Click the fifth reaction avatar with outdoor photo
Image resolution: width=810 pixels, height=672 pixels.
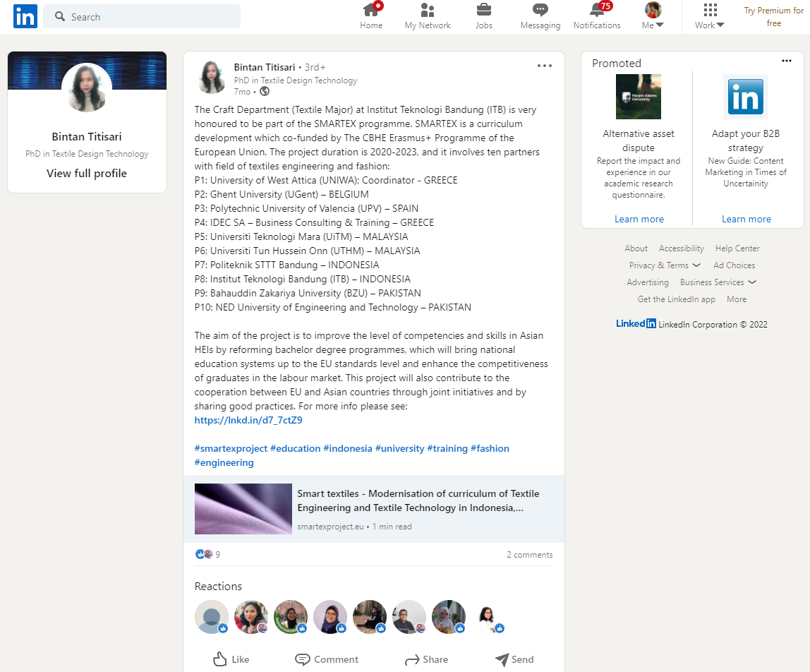coord(369,617)
